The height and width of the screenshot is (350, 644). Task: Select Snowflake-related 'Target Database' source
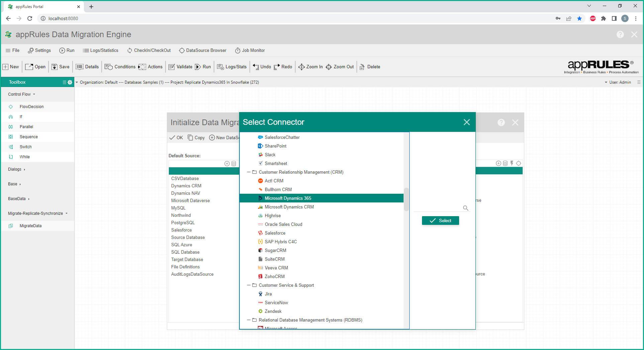(x=187, y=260)
